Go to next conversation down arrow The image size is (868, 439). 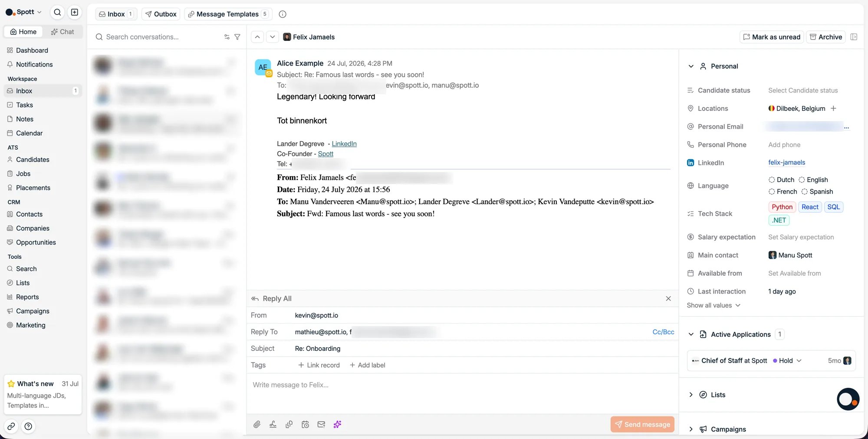[x=272, y=37]
